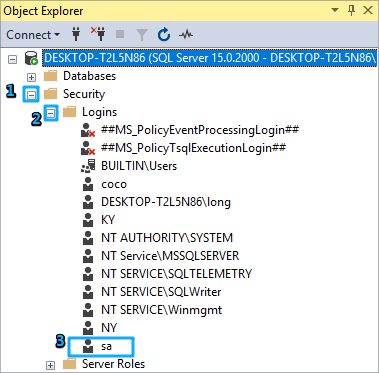The height and width of the screenshot is (373, 379).
Task: Select the Databases tree item
Action: point(89,76)
